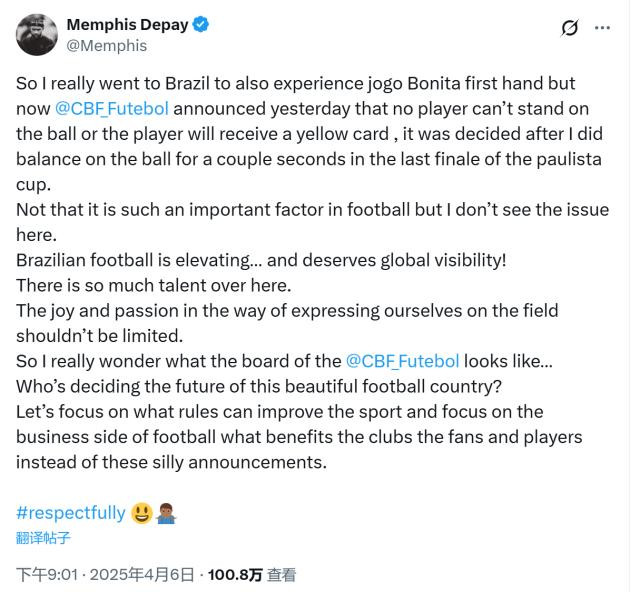Open Memphis Depay's profile avatar
This screenshot has width=640, height=592.
point(37,35)
